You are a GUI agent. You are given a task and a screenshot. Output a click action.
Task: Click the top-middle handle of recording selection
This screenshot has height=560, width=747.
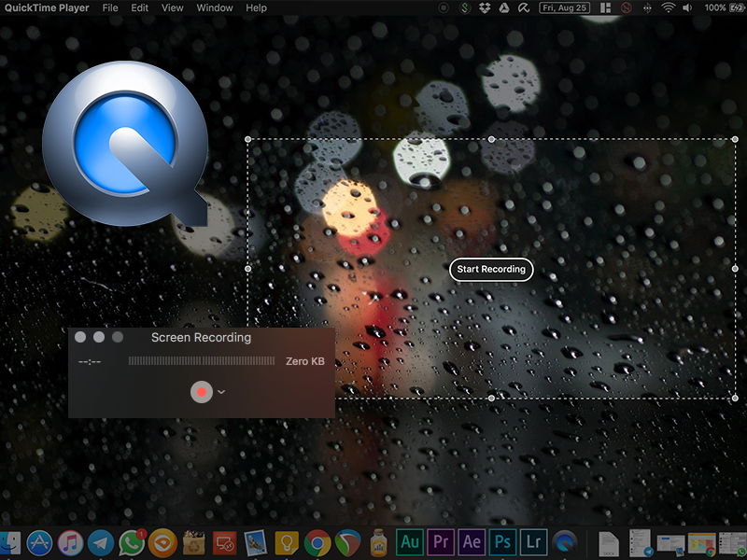click(492, 139)
